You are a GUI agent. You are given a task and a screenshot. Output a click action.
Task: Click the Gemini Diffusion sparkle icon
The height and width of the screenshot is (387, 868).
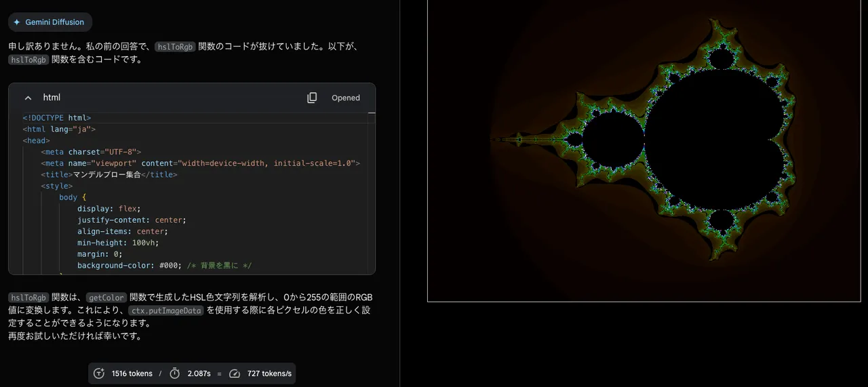tap(17, 22)
